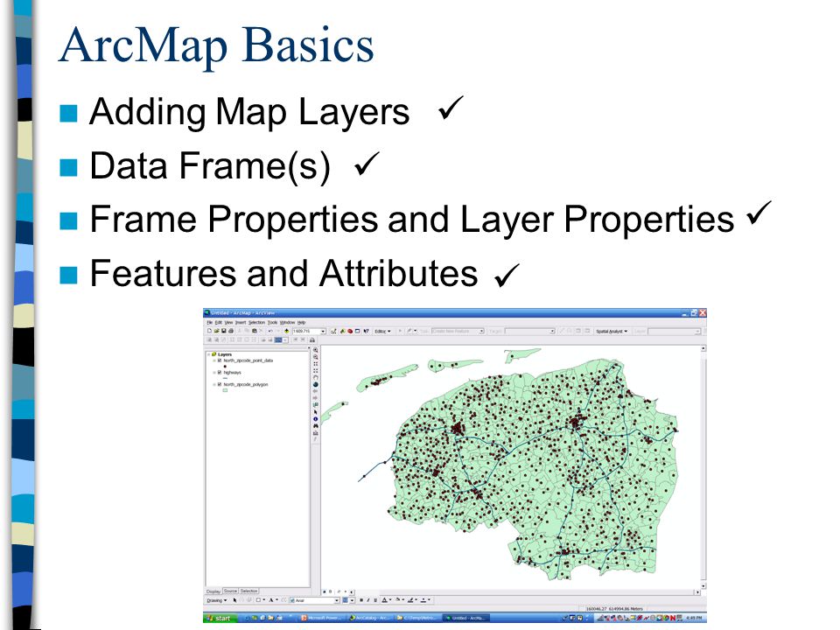Select the Zoom Out tool
840x630 pixels.
tap(316, 357)
